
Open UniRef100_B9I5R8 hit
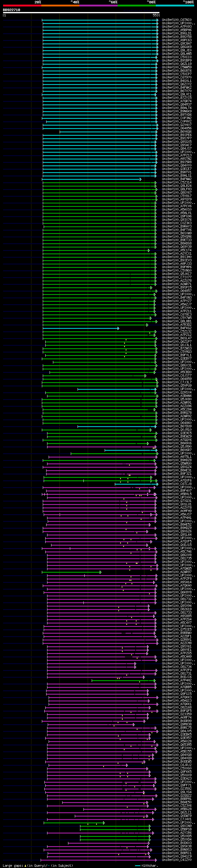pyautogui.click(x=177, y=162)
